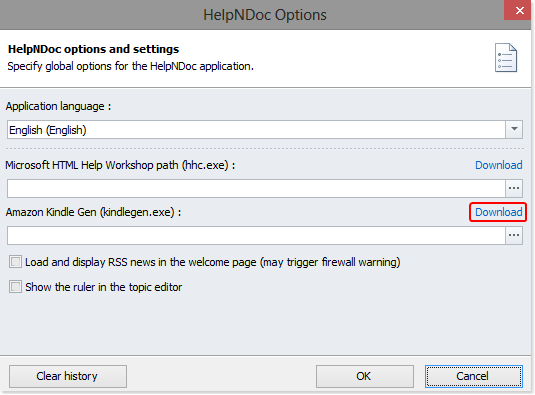This screenshot has height=395, width=535.
Task: Browse for kindlegen.exe with the ellipsis button
Action: click(x=514, y=235)
